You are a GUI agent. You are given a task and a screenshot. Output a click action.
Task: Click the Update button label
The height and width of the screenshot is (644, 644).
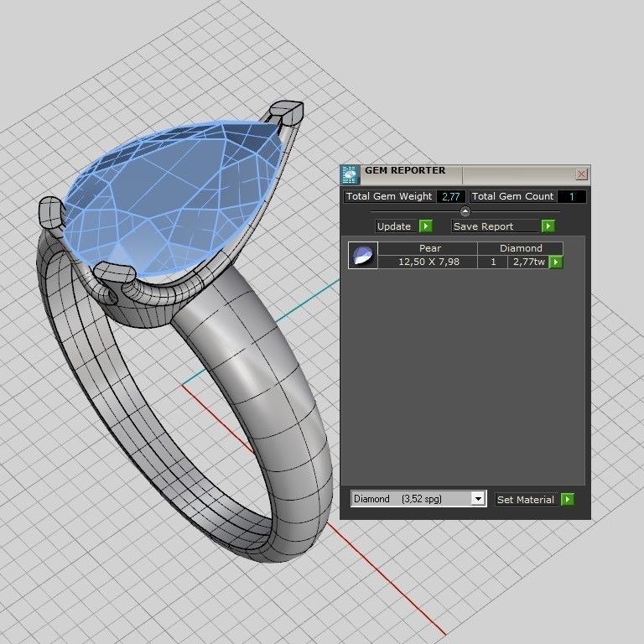pos(394,226)
